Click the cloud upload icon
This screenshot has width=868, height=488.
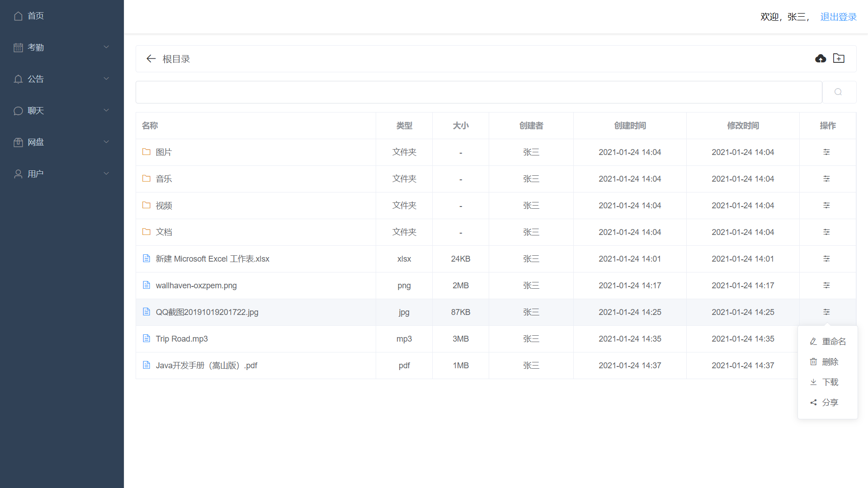(821, 59)
